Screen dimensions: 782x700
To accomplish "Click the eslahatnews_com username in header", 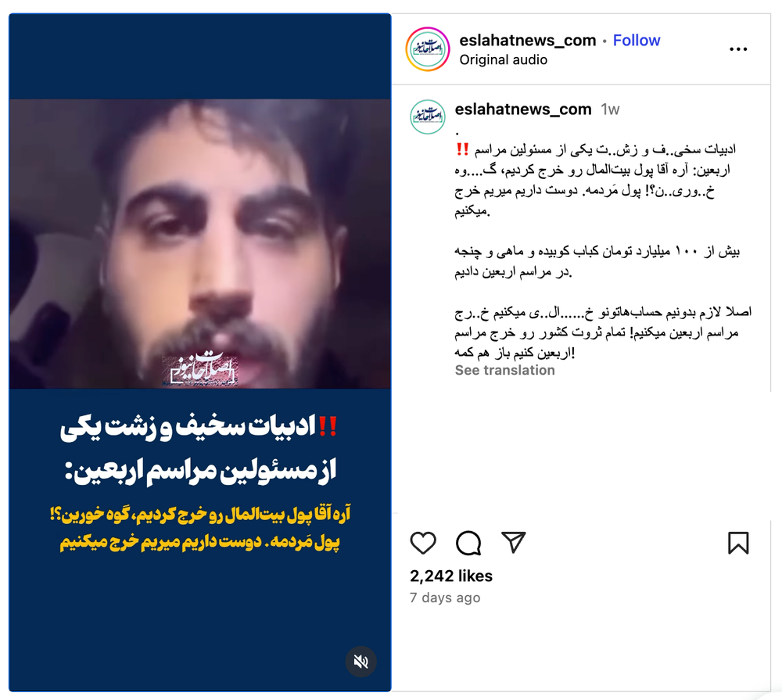I will 528,40.
